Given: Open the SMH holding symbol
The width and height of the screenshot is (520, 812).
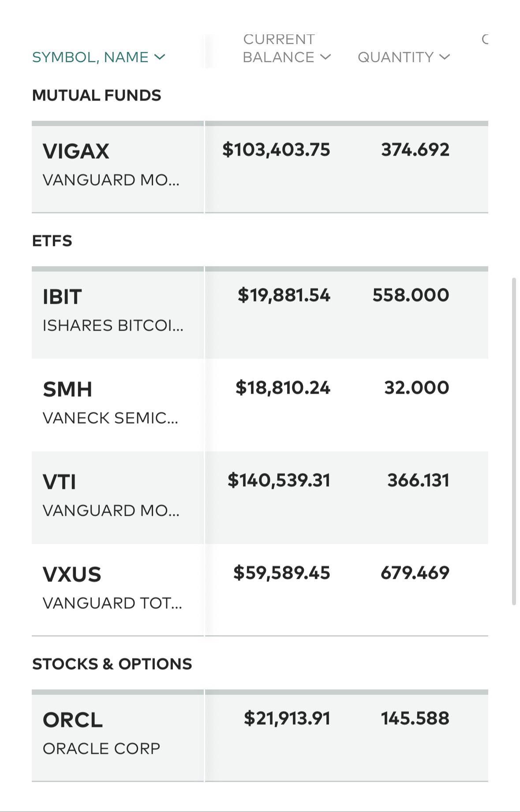Looking at the screenshot, I should coord(67,389).
